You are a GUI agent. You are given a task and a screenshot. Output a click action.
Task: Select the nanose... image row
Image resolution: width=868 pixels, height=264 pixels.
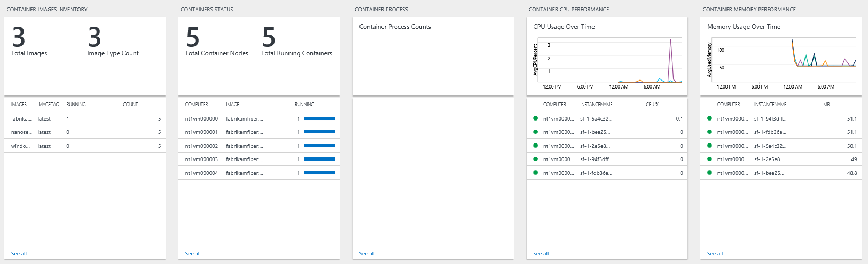pos(21,132)
